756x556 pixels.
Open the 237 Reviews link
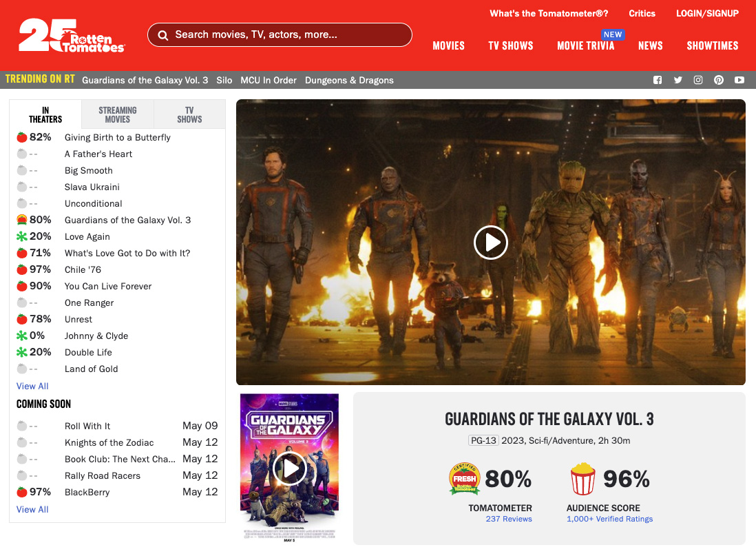point(508,519)
